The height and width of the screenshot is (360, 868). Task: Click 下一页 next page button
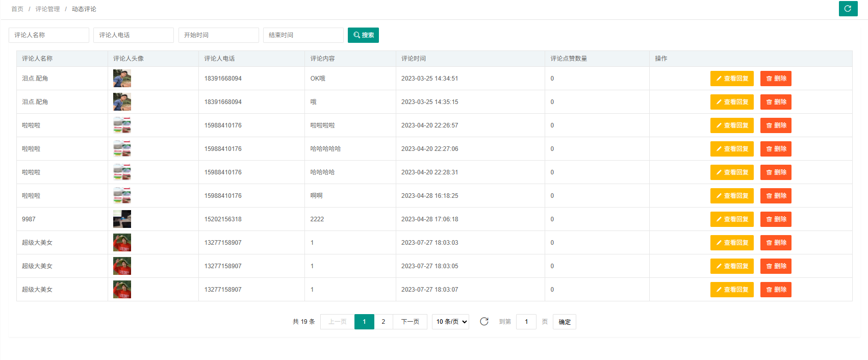[410, 322]
